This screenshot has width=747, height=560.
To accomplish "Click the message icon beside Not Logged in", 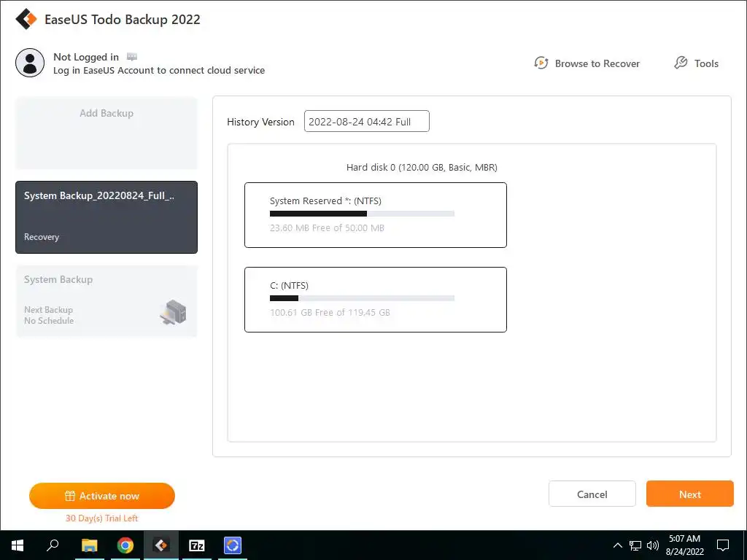I will 132,57.
